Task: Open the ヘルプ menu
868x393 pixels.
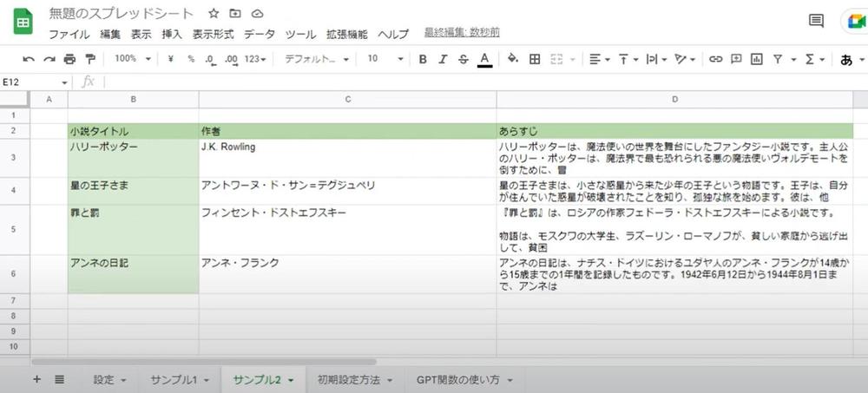Action: pos(393,35)
